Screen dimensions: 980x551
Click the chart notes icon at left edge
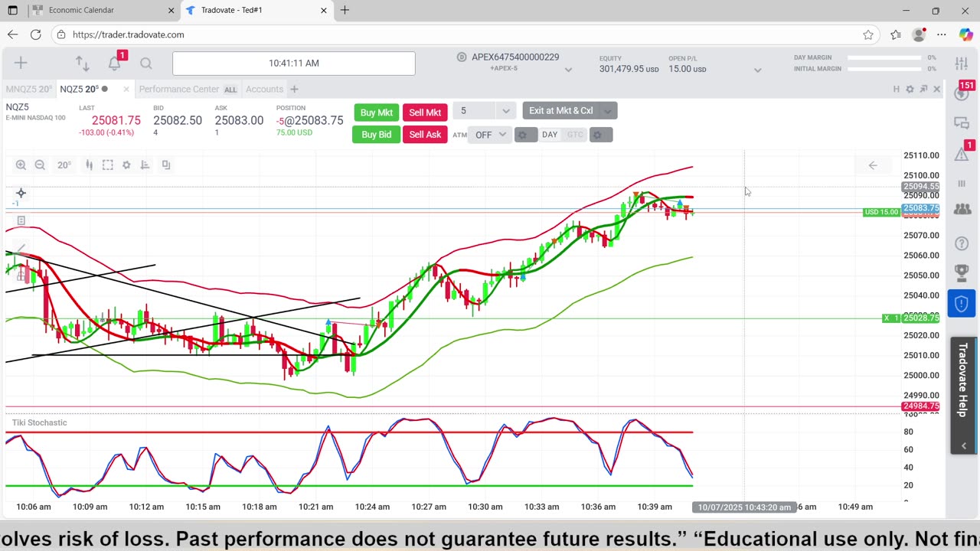(x=21, y=220)
